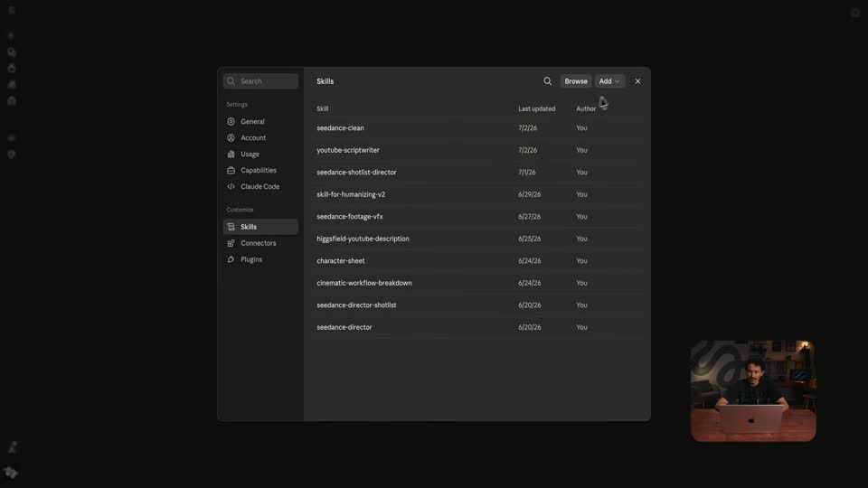Open the General settings page

point(260,122)
